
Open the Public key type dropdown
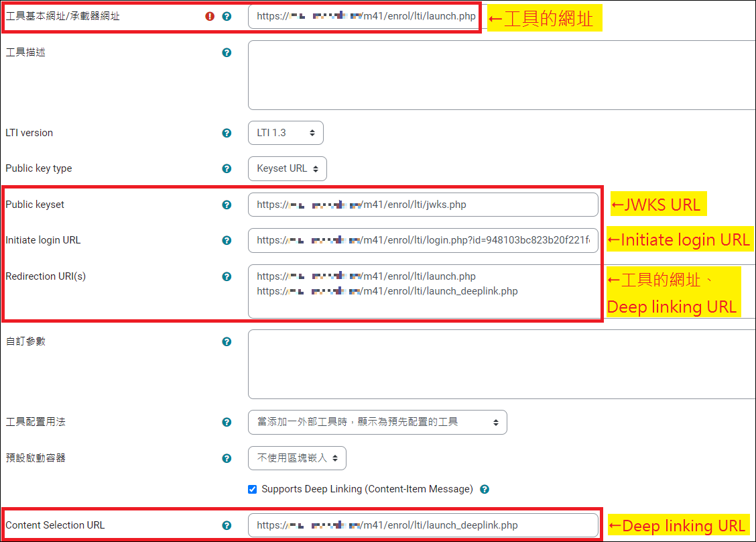tap(288, 168)
